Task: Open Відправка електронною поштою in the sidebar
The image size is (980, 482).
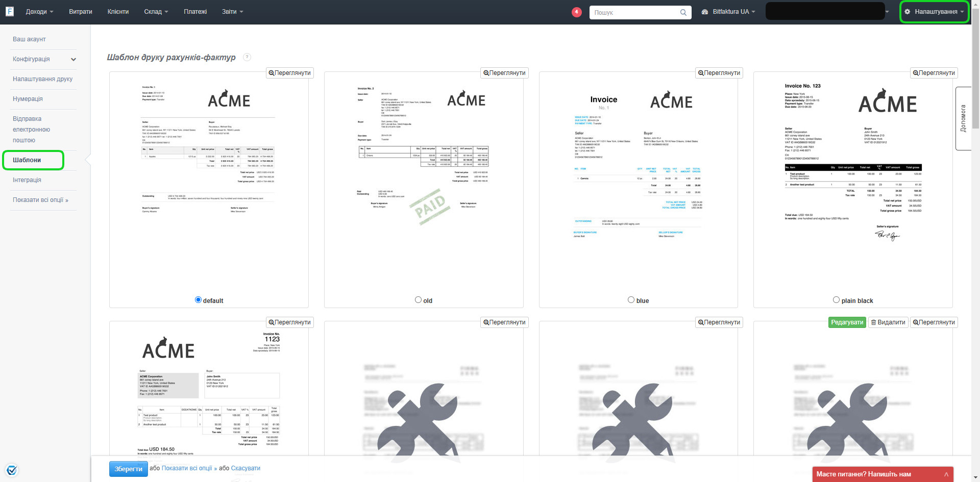Action: pyautogui.click(x=32, y=130)
